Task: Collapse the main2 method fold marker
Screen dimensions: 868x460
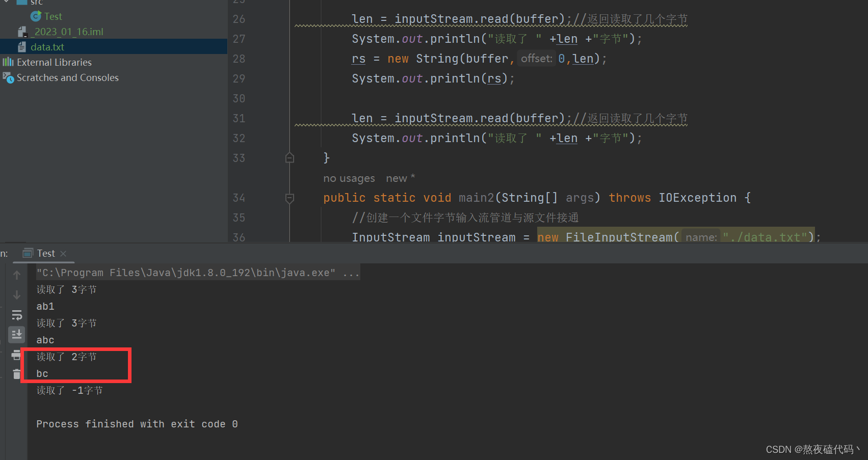Action: click(290, 198)
